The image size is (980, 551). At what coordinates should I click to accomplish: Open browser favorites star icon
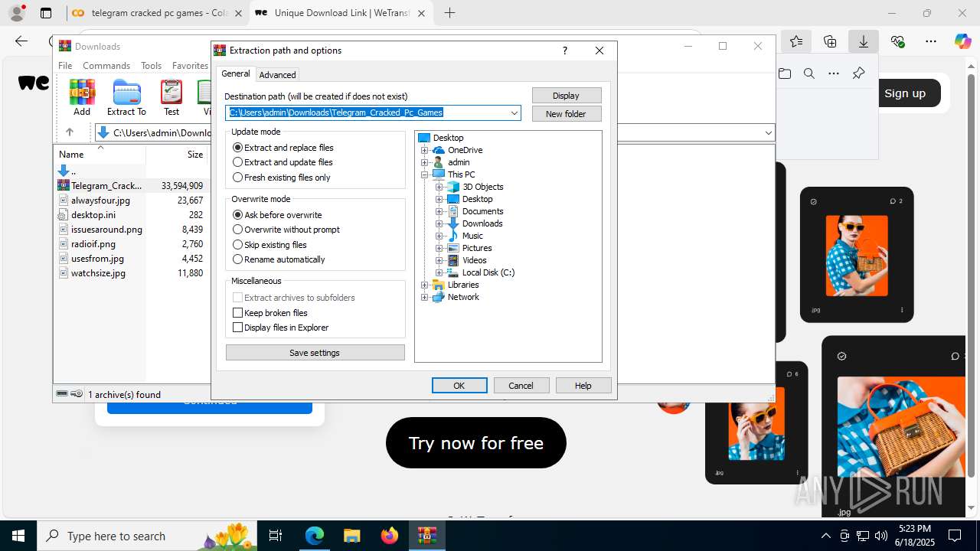coord(796,41)
